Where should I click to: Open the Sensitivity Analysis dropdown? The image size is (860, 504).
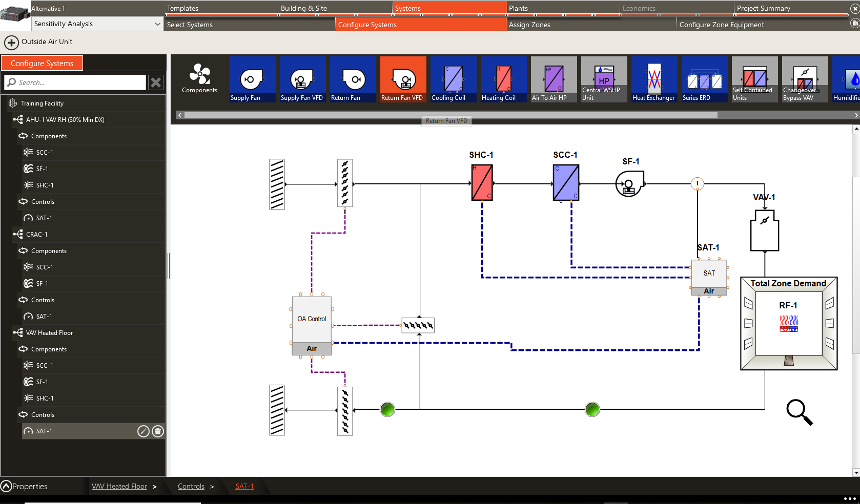pos(97,24)
